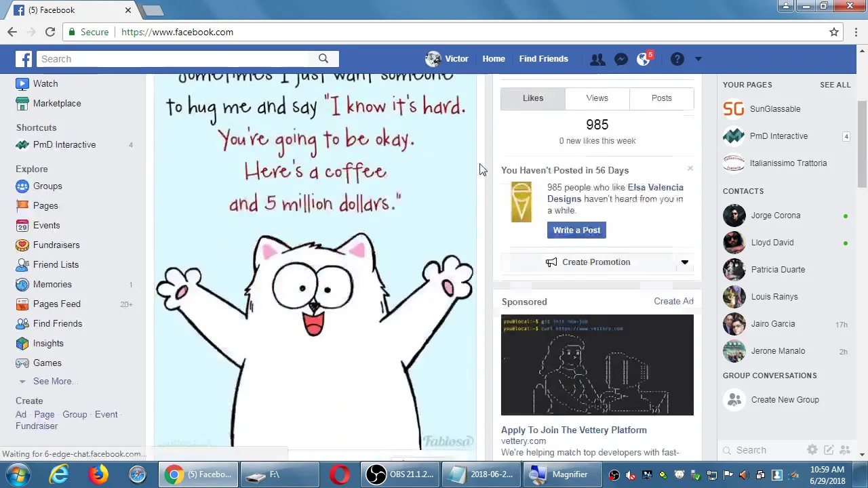Open Chrome menu three dots
Screen dimensions: 868x488
point(856,32)
